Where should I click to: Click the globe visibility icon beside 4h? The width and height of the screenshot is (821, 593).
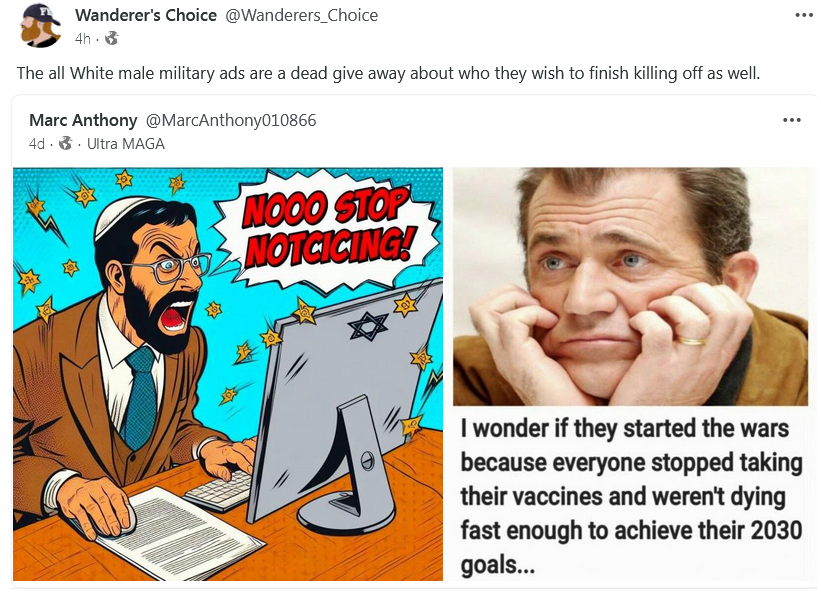[x=112, y=38]
